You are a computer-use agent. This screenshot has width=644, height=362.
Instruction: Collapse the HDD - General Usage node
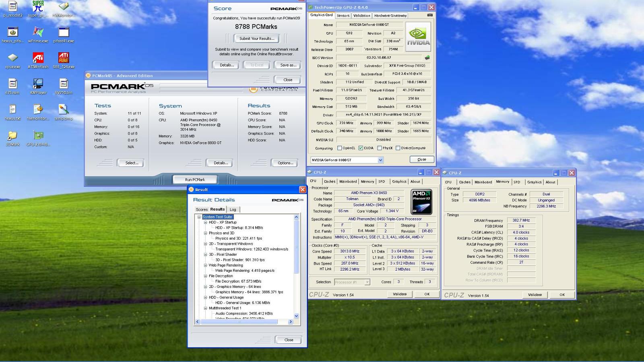(205, 297)
